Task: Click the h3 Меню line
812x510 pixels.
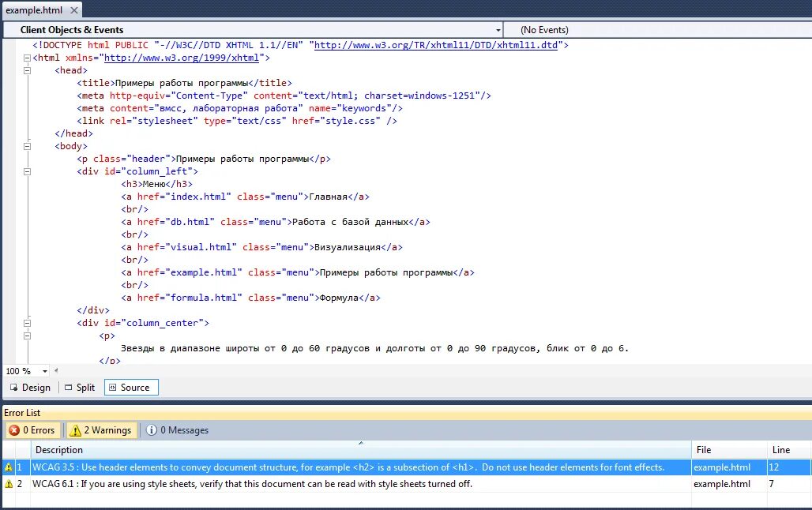Action: tap(157, 184)
